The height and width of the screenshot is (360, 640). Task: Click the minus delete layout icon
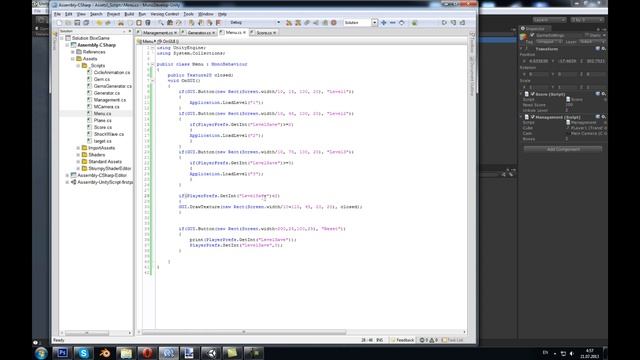click(393, 23)
